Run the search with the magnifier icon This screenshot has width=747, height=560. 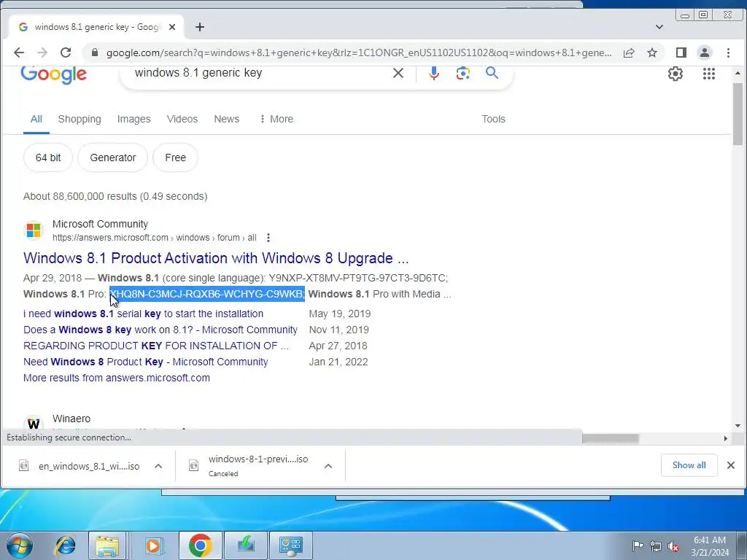492,73
